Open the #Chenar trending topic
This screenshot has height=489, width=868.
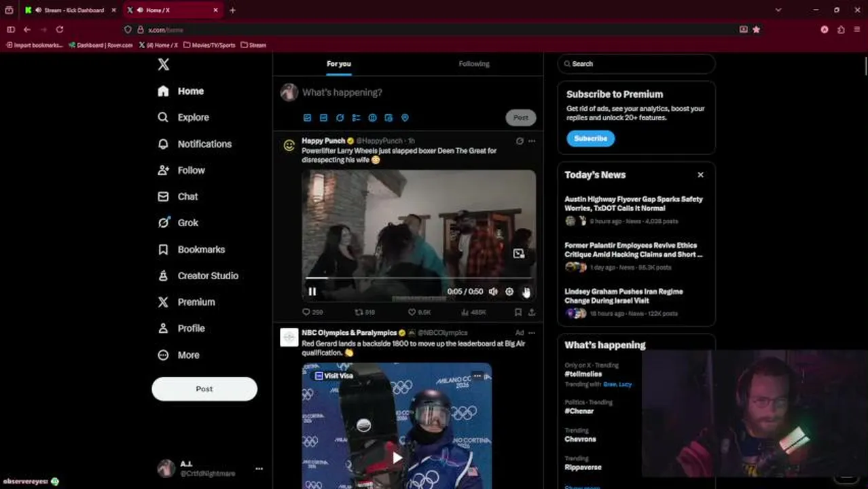tap(579, 411)
